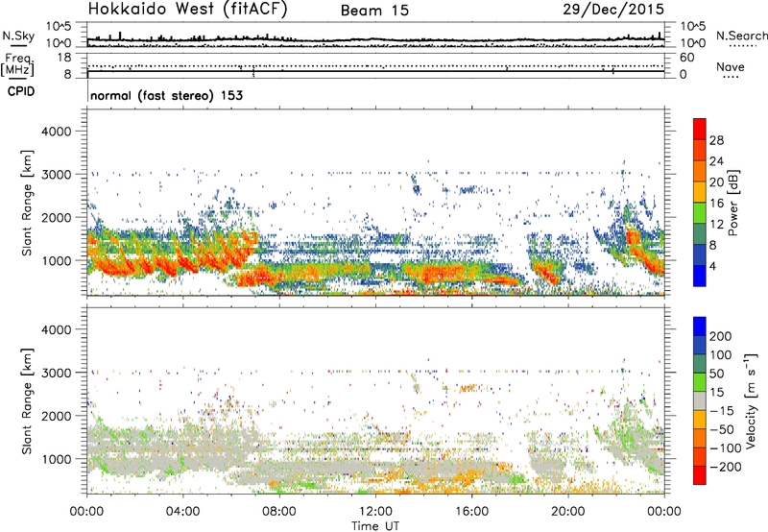This screenshot has width=768, height=532.
Task: Click the "1000" tick on the velocity panel
Action: [x=57, y=459]
